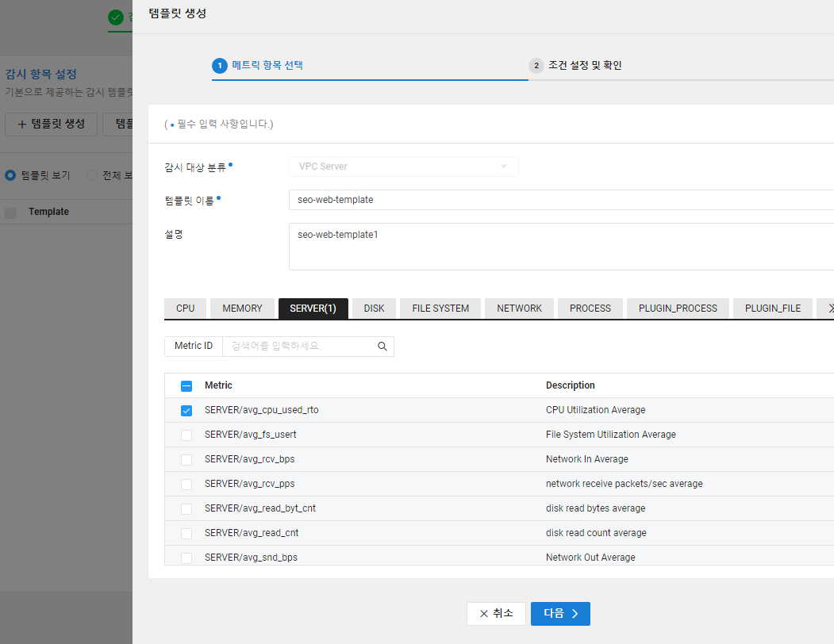The height and width of the screenshot is (644, 834).
Task: Click the + 템플릿 생성 button
Action: pos(51,124)
